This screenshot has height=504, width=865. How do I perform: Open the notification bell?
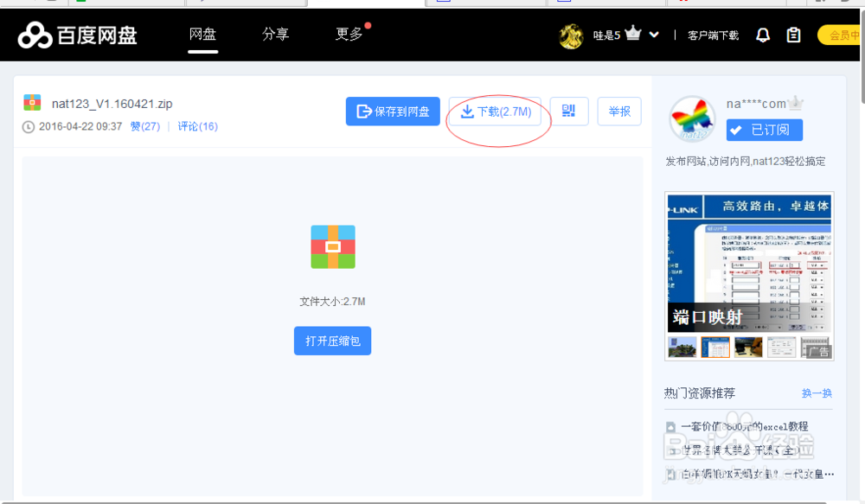click(763, 35)
